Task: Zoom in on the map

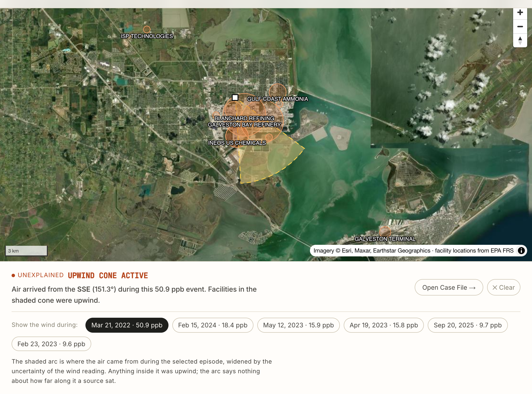Action: [x=520, y=13]
